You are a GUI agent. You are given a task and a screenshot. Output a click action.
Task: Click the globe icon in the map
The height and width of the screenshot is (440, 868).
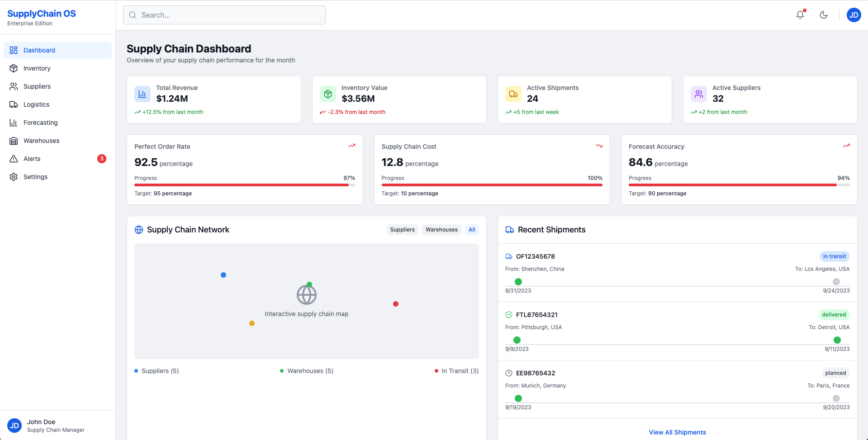point(307,295)
